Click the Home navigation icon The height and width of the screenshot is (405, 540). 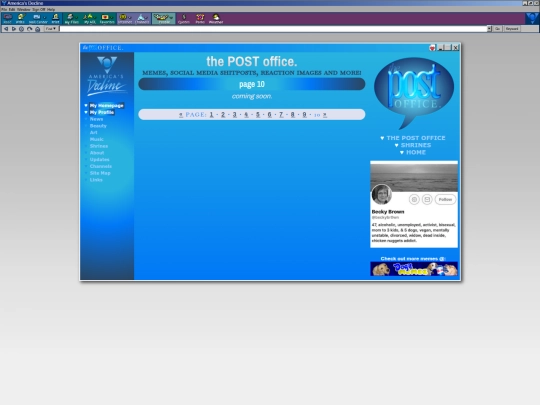pos(38,29)
